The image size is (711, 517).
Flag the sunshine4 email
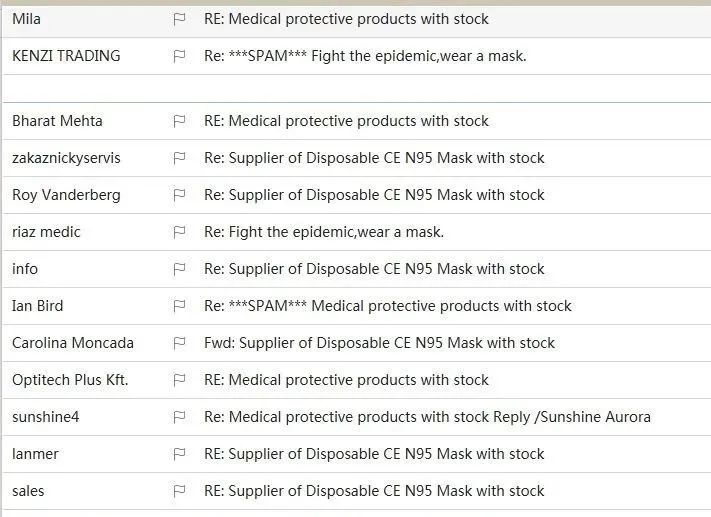179,417
